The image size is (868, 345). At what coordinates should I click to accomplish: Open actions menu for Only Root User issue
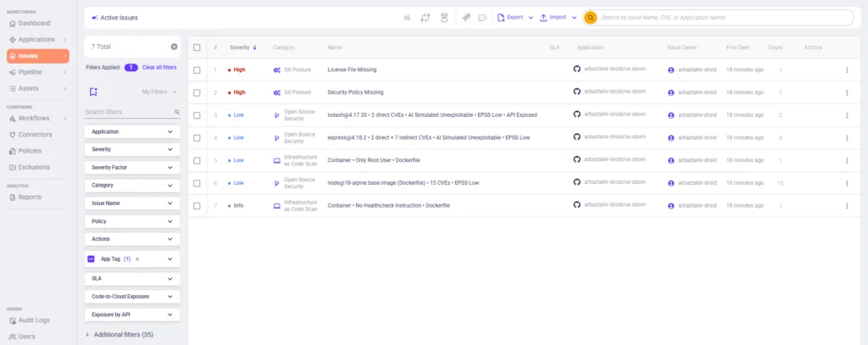[847, 160]
